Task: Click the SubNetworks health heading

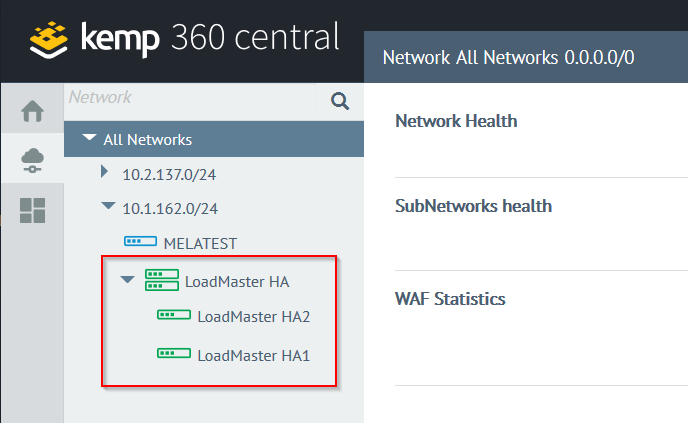Action: click(x=473, y=206)
